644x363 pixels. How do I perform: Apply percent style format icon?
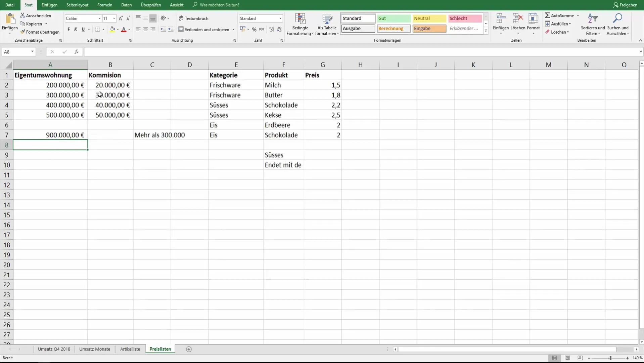pyautogui.click(x=254, y=30)
